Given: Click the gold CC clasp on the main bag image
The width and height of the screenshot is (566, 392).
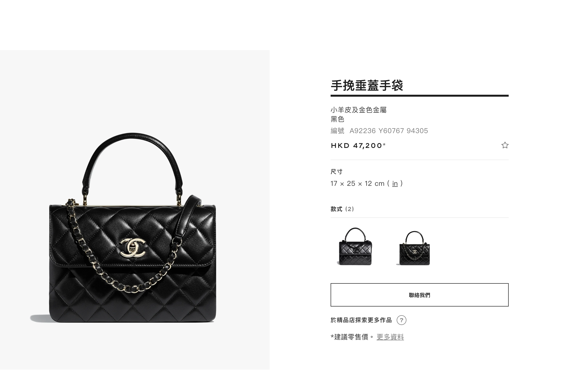Looking at the screenshot, I should click(x=132, y=247).
